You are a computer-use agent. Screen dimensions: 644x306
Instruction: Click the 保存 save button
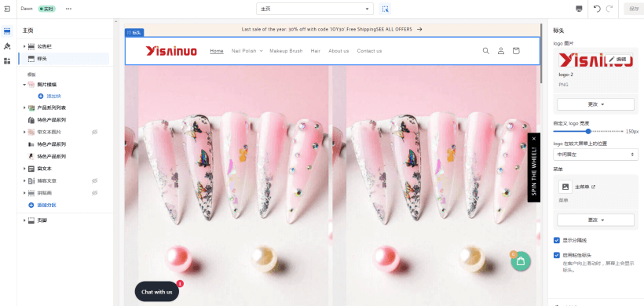[634, 9]
